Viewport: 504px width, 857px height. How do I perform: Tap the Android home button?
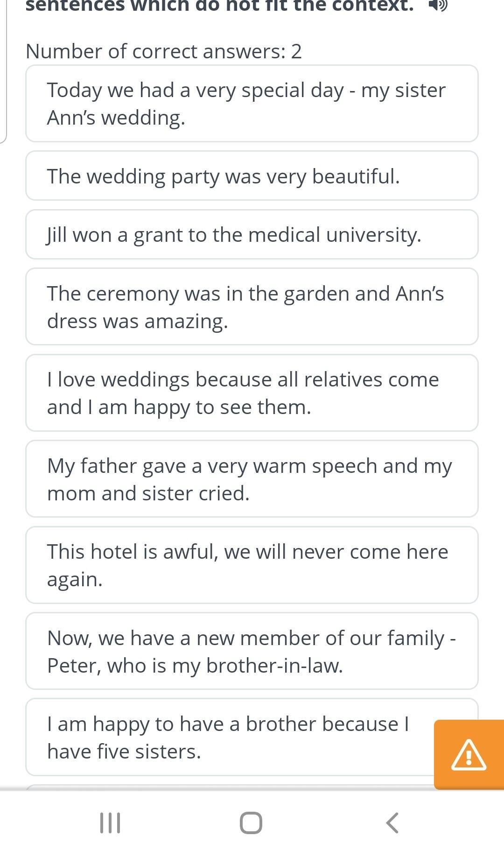pos(251,822)
